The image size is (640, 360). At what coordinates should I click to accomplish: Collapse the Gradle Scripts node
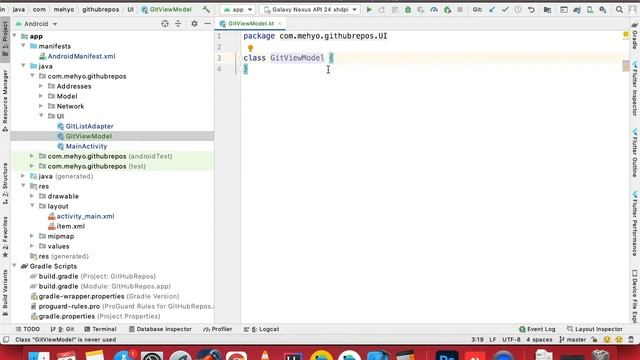(x=15, y=266)
